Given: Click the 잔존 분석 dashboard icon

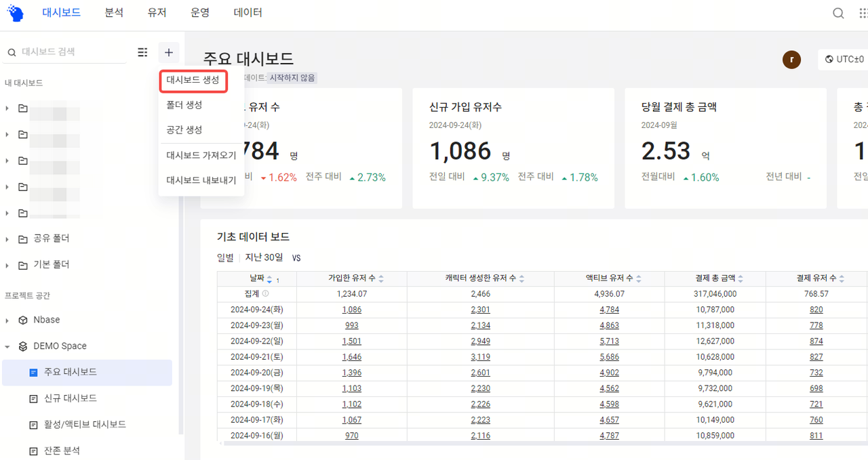Looking at the screenshot, I should pos(33,451).
